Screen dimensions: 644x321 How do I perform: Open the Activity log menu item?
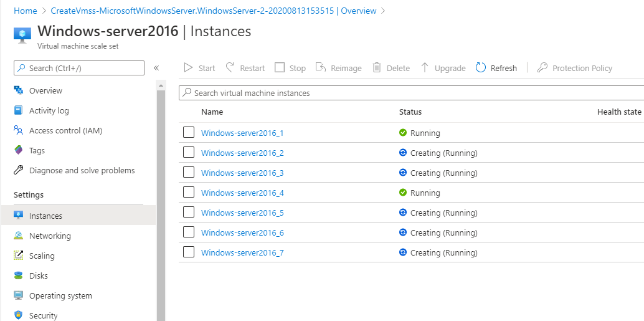click(x=49, y=110)
